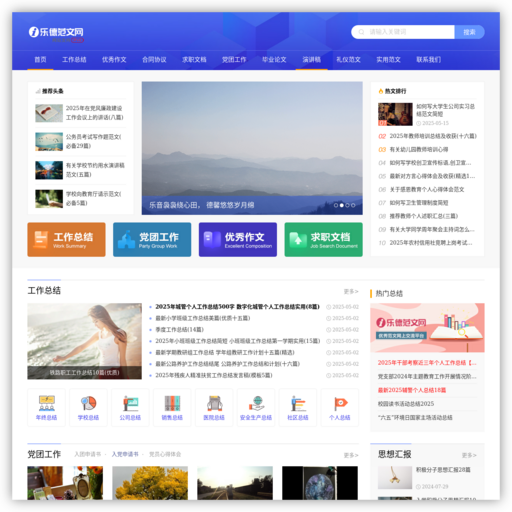Open the 个人总结 flag icon
This screenshot has width=512, height=512.
click(340, 407)
